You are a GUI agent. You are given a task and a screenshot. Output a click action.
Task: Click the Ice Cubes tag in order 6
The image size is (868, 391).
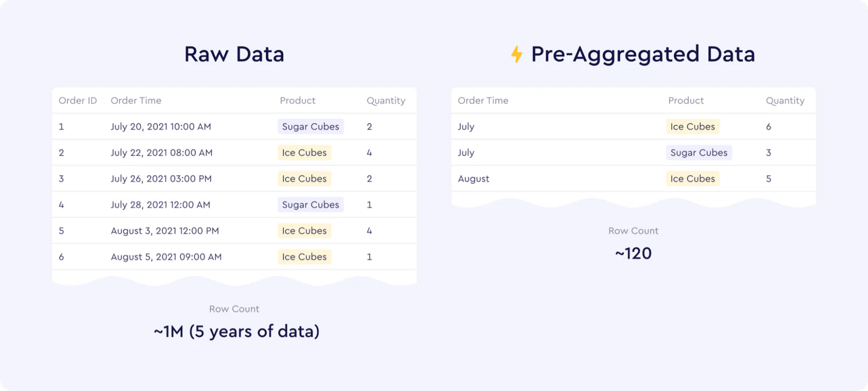tap(304, 257)
